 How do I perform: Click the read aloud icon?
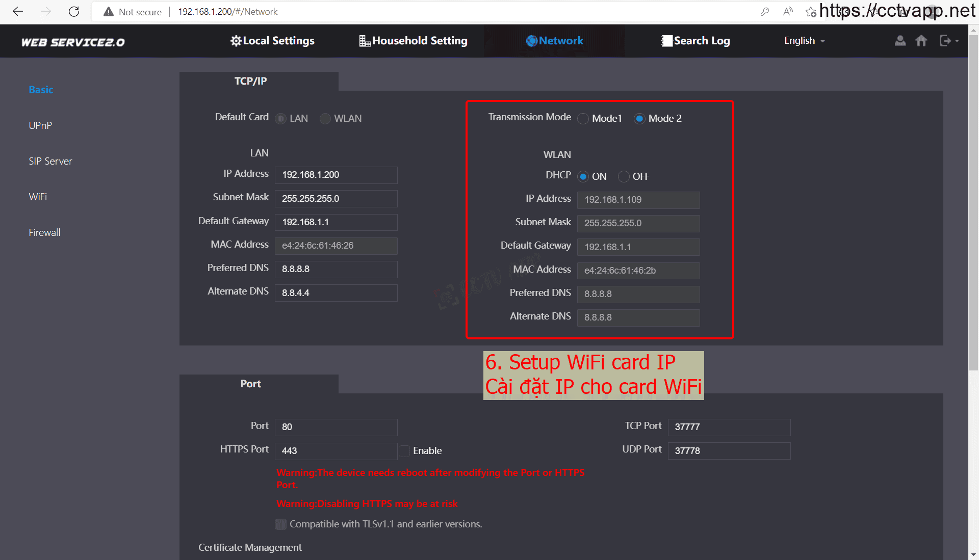point(788,12)
